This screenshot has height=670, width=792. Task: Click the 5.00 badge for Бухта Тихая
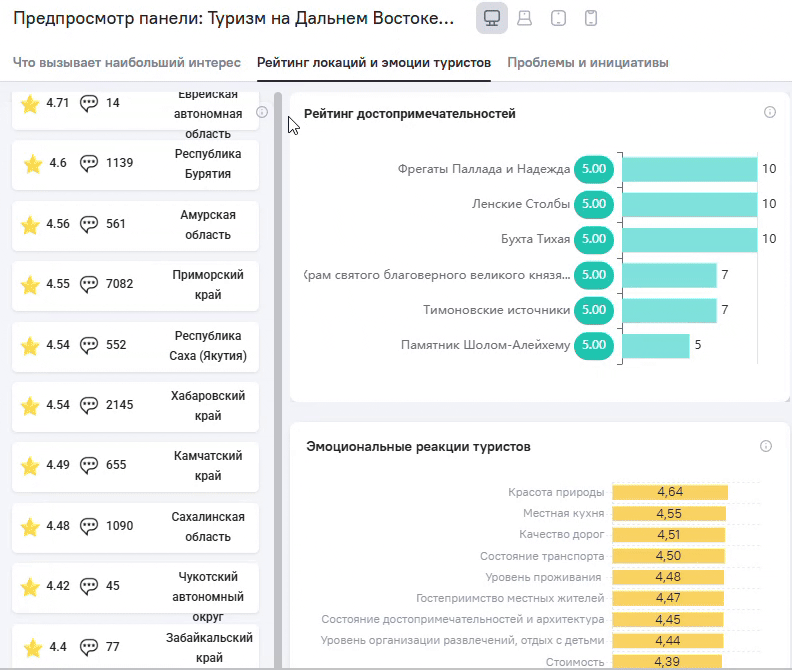[594, 239]
